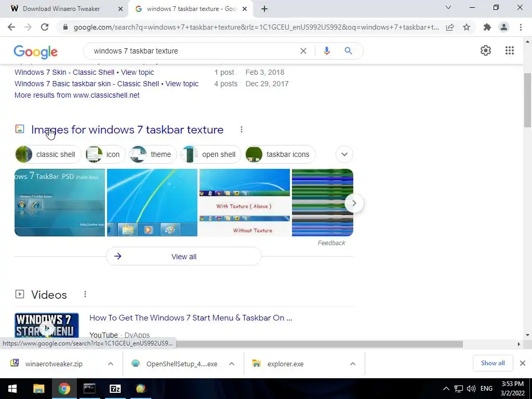
Task: Open a new browser tab
Action: click(x=264, y=9)
